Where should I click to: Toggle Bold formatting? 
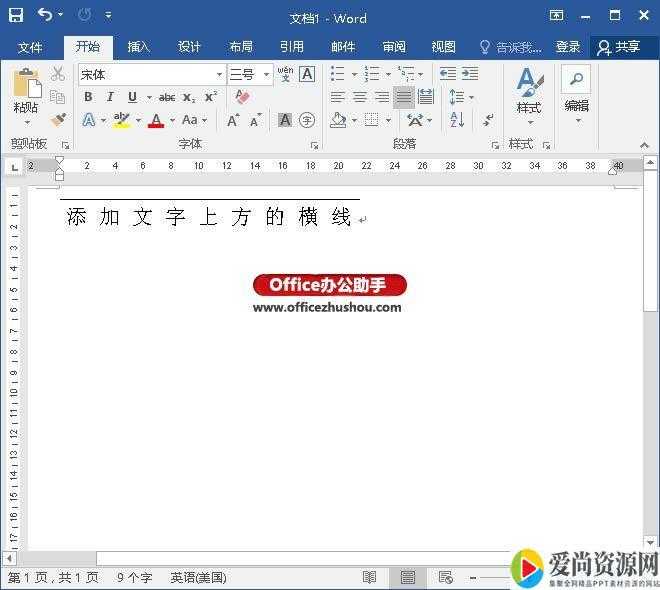click(x=88, y=97)
